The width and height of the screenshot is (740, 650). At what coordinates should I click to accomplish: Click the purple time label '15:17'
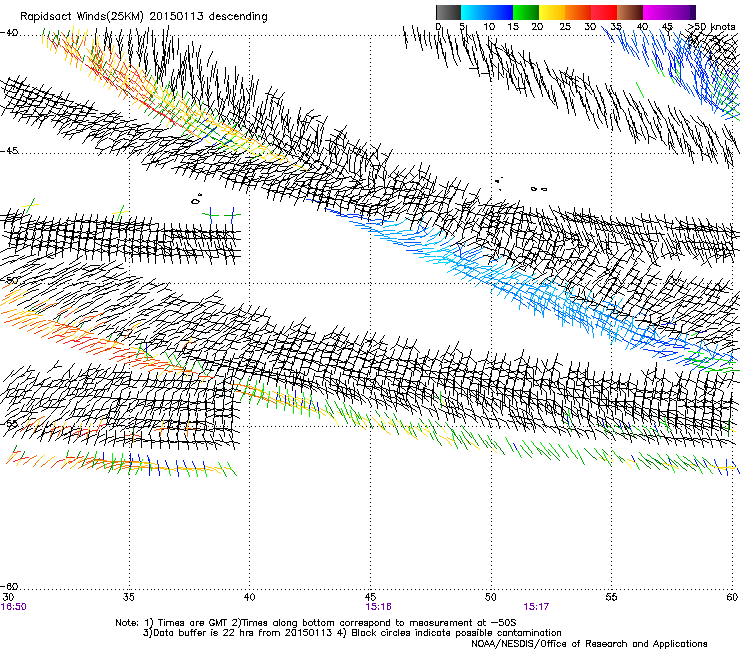[x=536, y=607]
